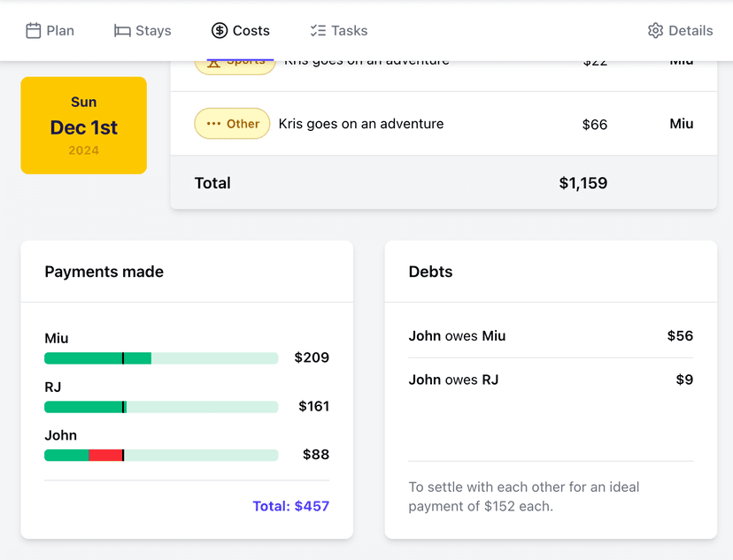The height and width of the screenshot is (560, 733).
Task: Click the Tasks checklist icon
Action: 315,29
